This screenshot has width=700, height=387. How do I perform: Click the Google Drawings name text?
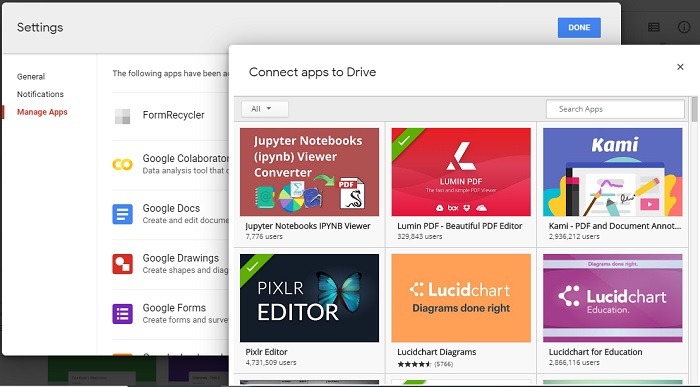coord(181,258)
